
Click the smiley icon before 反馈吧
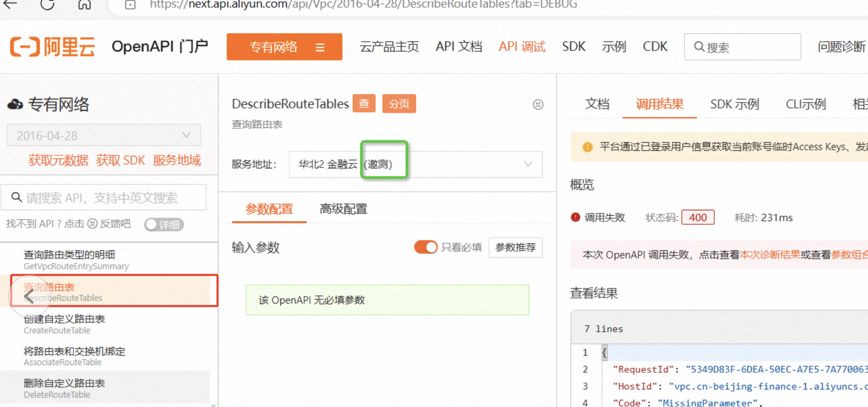click(92, 224)
